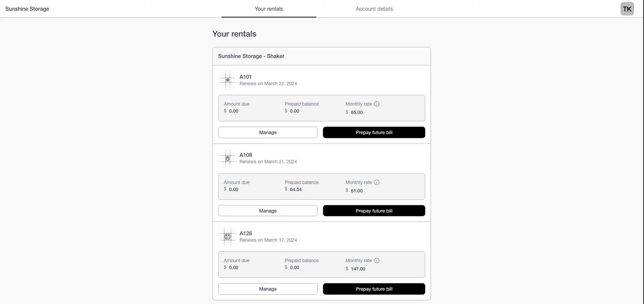This screenshot has width=644, height=304.
Task: Show info for A101 monthly rate
Action: (376, 104)
